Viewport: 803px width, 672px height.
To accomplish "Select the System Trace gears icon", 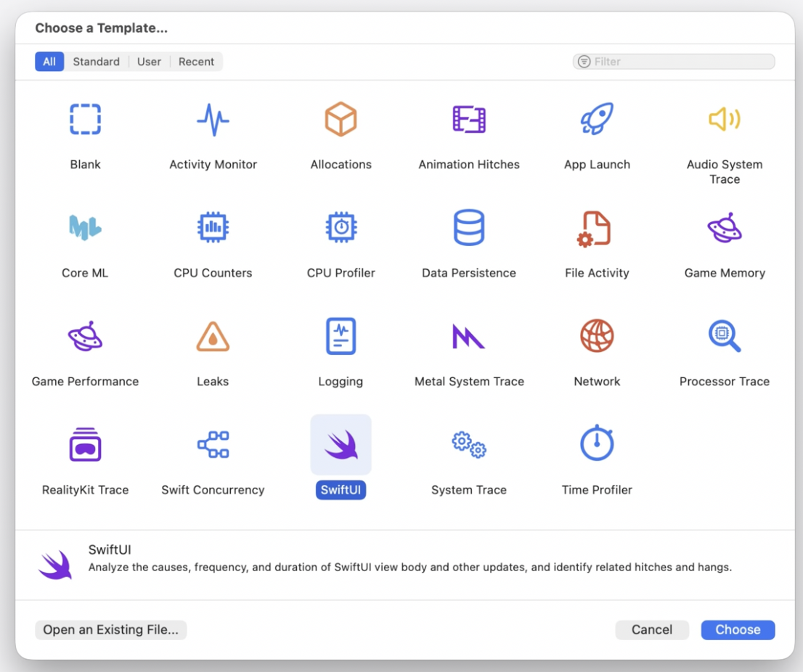I will pyautogui.click(x=469, y=445).
